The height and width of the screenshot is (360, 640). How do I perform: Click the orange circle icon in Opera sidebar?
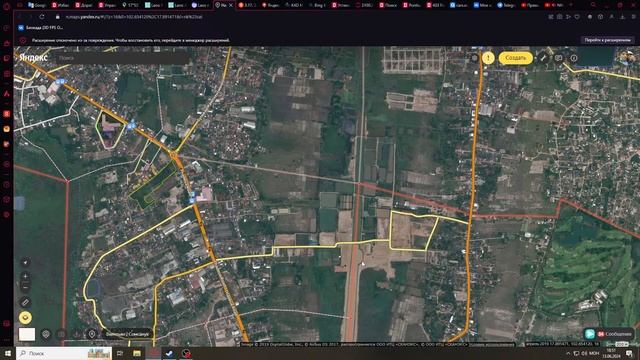[x=7, y=129]
